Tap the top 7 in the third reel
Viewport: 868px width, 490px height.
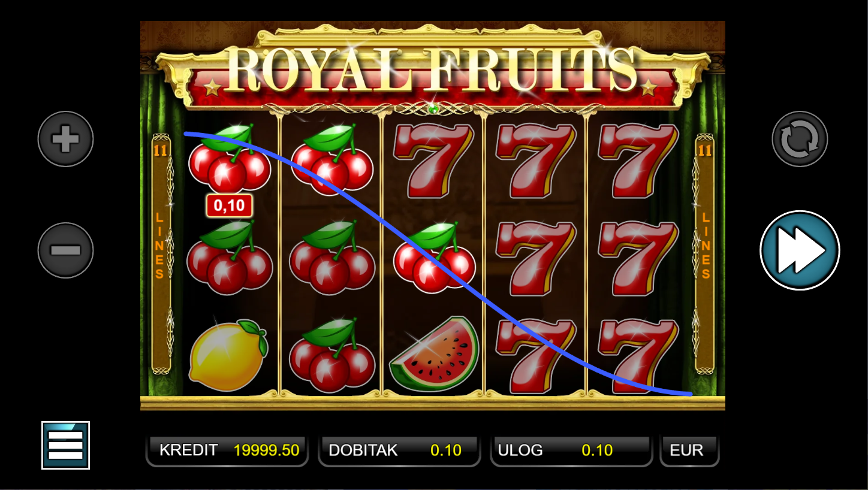[x=434, y=161]
